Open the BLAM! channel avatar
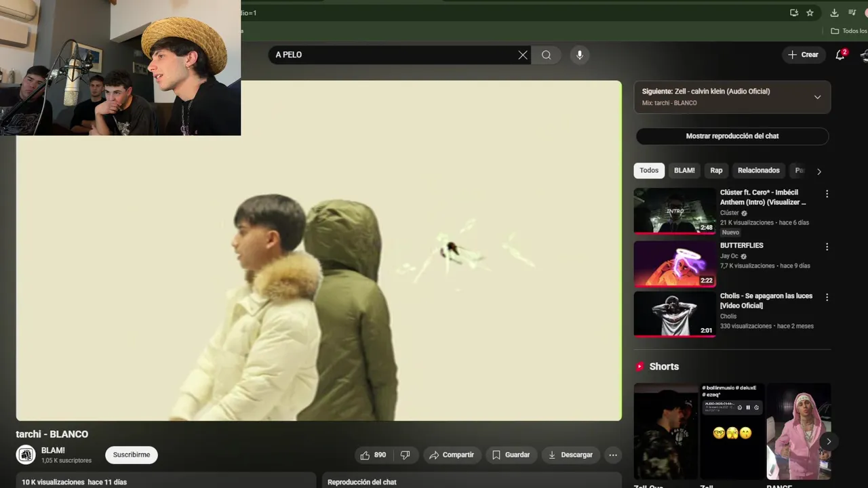This screenshot has width=868, height=488. (x=26, y=455)
